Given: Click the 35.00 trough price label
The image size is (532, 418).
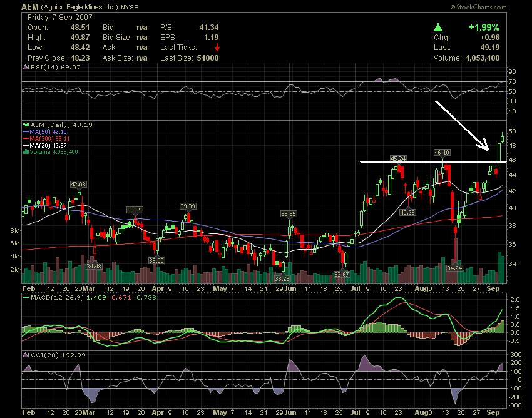Looking at the screenshot, I should click(x=156, y=260).
